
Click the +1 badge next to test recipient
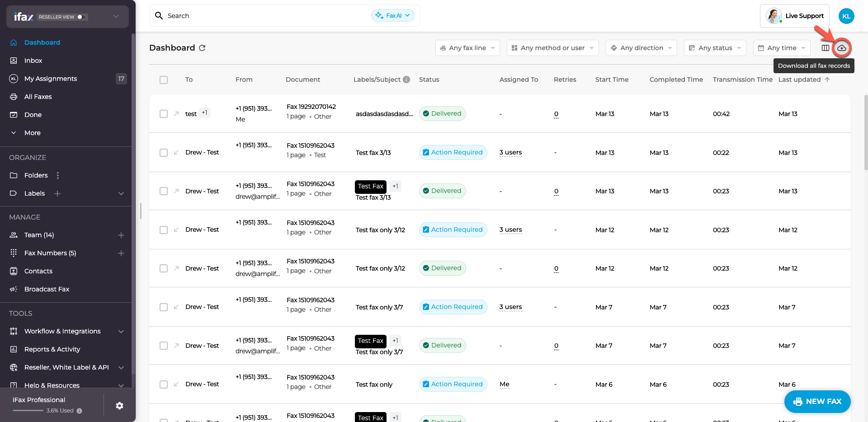click(x=205, y=113)
